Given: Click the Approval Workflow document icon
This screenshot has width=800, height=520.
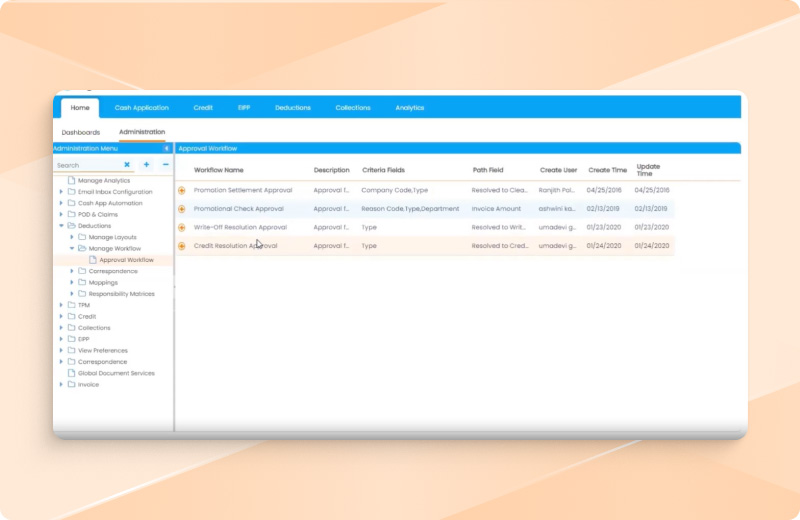Looking at the screenshot, I should [93, 260].
